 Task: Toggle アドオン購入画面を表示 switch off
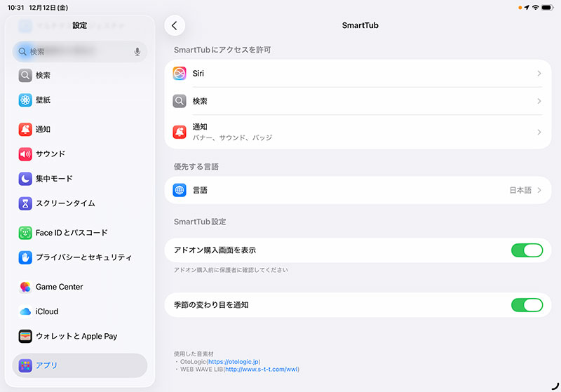point(527,250)
